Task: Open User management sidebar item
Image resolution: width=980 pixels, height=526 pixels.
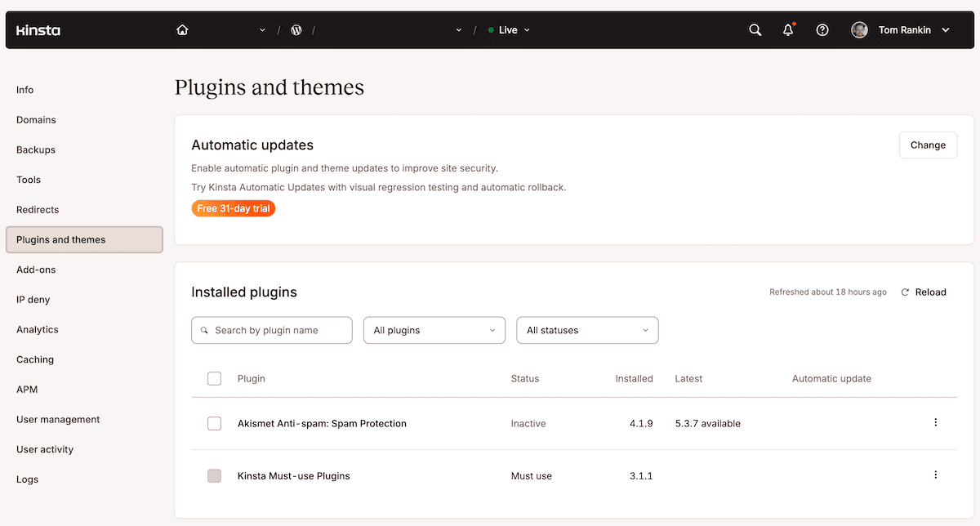Action: (x=58, y=420)
